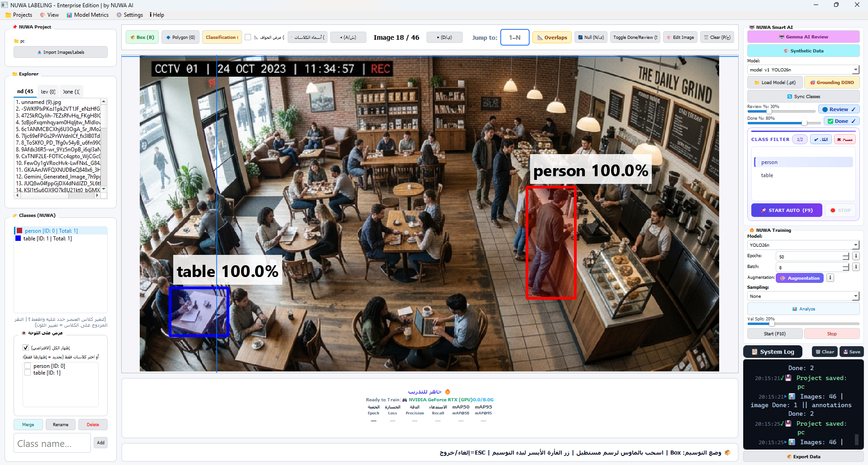Screen dimensions: 868x465
Task: Click the Epochs info icon
Action: point(856,256)
